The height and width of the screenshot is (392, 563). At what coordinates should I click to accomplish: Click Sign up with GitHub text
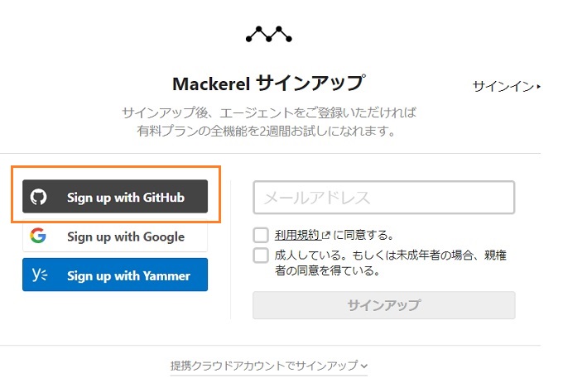(126, 198)
